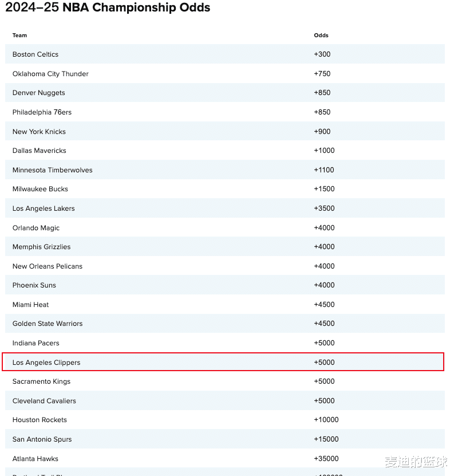Click the +300 odds for Boston
This screenshot has width=454, height=476.
click(x=322, y=54)
